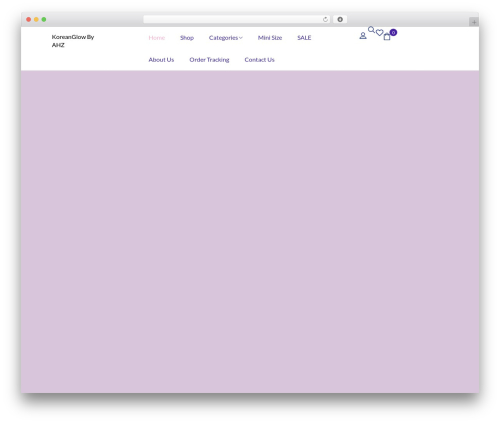Close window with red button
The height and width of the screenshot is (423, 500).
tap(29, 19)
